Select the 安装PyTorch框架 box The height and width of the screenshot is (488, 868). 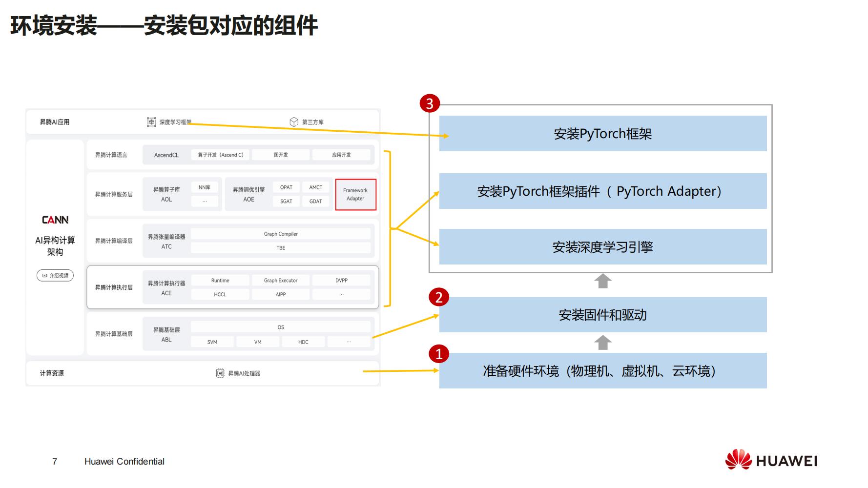pos(603,133)
